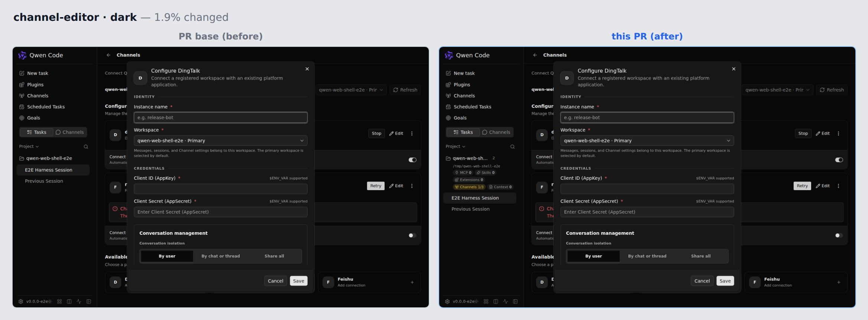The height and width of the screenshot is (320, 868).
Task: Close the Configure DingTalk dialog in the after panel
Action: (x=734, y=69)
